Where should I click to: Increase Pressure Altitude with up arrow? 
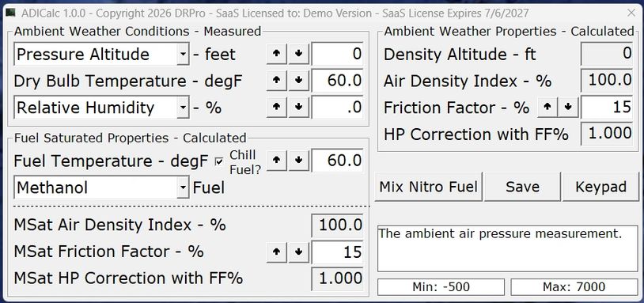[276, 54]
